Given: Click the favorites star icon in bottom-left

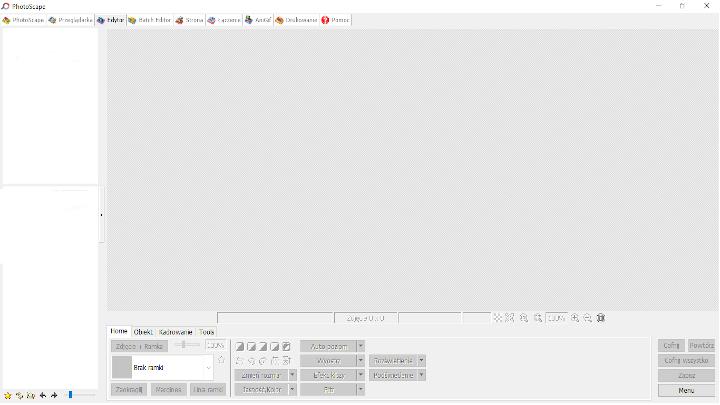Looking at the screenshot, I should click(x=7, y=395).
